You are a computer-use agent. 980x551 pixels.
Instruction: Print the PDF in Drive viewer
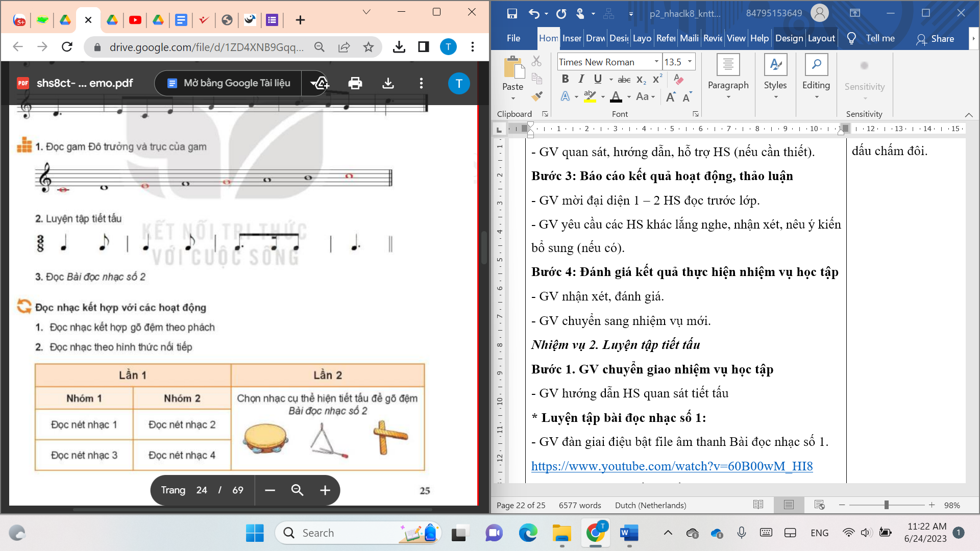click(355, 83)
